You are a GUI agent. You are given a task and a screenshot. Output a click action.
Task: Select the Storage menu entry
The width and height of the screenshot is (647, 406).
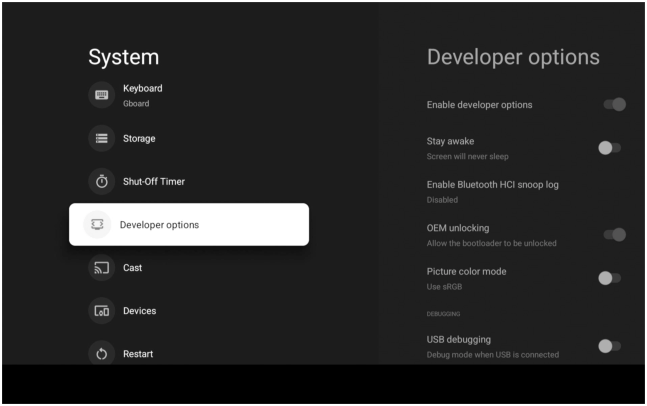139,138
